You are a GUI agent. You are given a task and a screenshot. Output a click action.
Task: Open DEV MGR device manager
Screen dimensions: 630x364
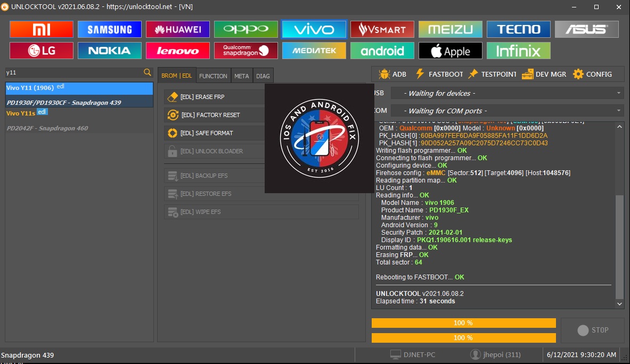[544, 75]
